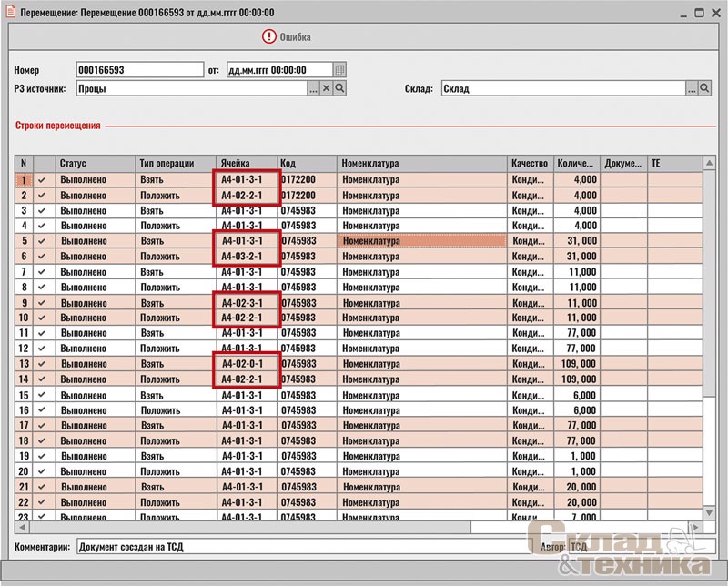Click the magnifier next to РЗ источник
The image size is (728, 586).
339,88
